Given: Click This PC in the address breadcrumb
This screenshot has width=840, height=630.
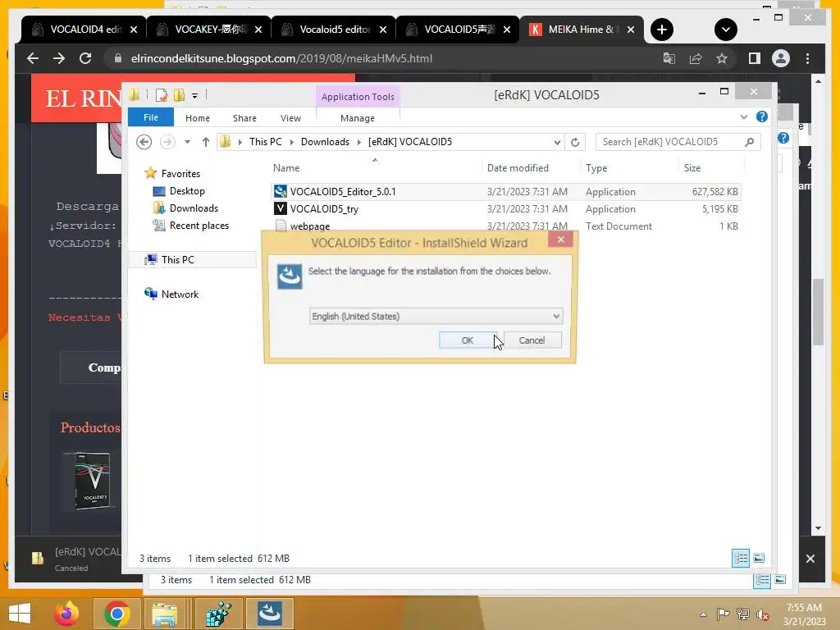Looking at the screenshot, I should (x=265, y=142).
